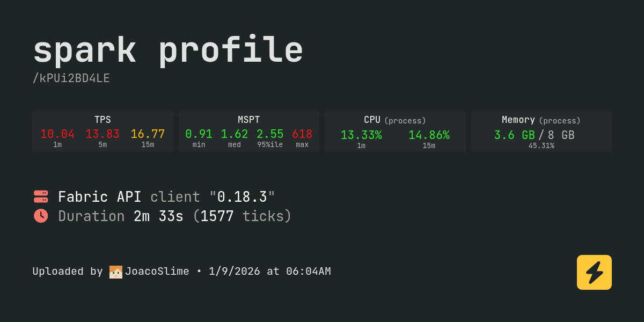Image resolution: width=644 pixels, height=322 pixels.
Task: Click the red server stack icon
Action: (x=41, y=196)
